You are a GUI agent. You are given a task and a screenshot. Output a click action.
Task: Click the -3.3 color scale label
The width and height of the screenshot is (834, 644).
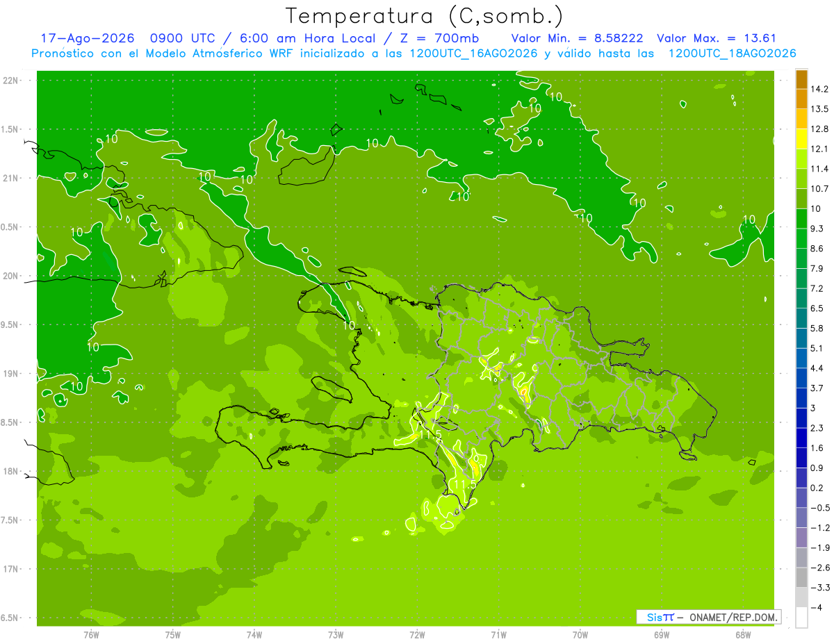tap(819, 588)
